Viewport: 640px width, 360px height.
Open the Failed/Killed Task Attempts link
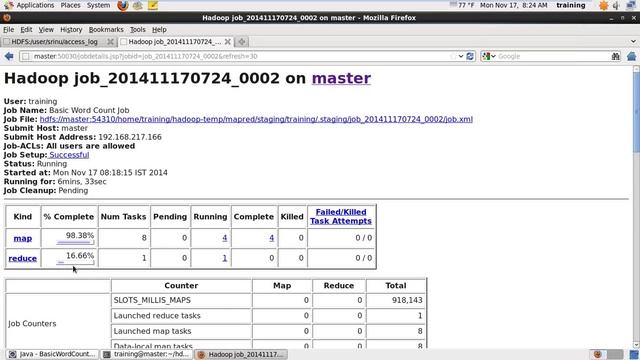(x=341, y=217)
